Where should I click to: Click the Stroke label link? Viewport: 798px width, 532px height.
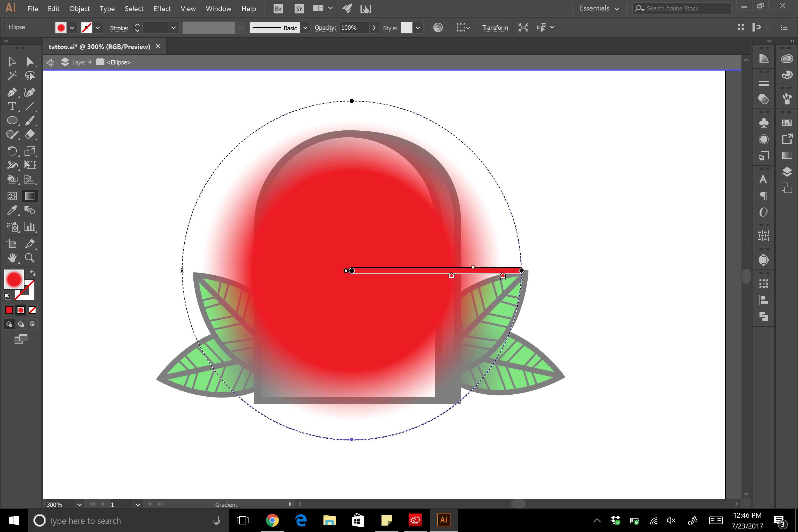coord(119,28)
